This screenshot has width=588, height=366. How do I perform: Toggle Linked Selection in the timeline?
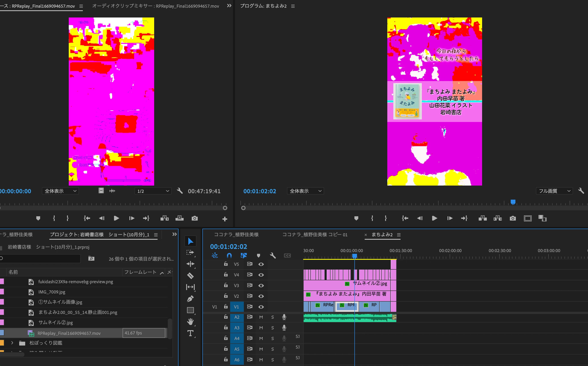pos(244,255)
